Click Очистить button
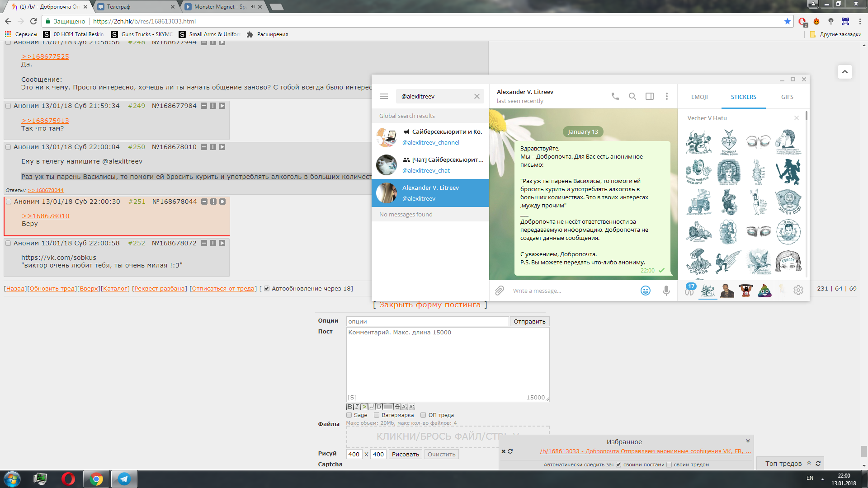 (441, 454)
